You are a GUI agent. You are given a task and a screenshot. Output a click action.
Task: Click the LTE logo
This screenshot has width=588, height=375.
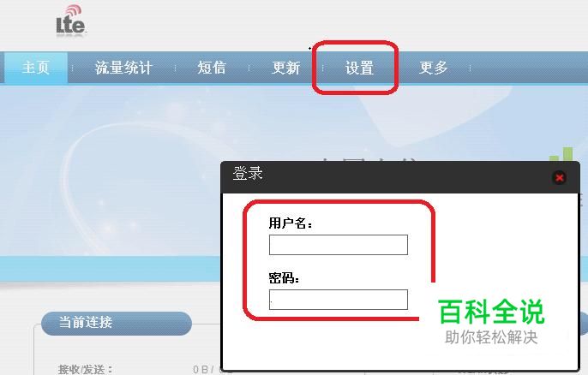click(71, 21)
